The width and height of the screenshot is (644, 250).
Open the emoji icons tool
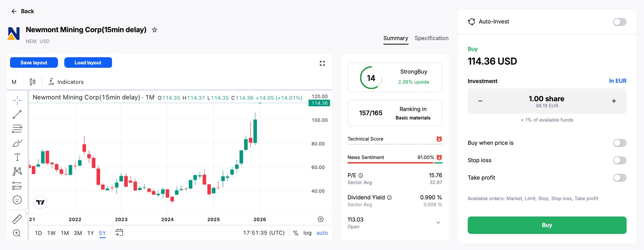17,200
